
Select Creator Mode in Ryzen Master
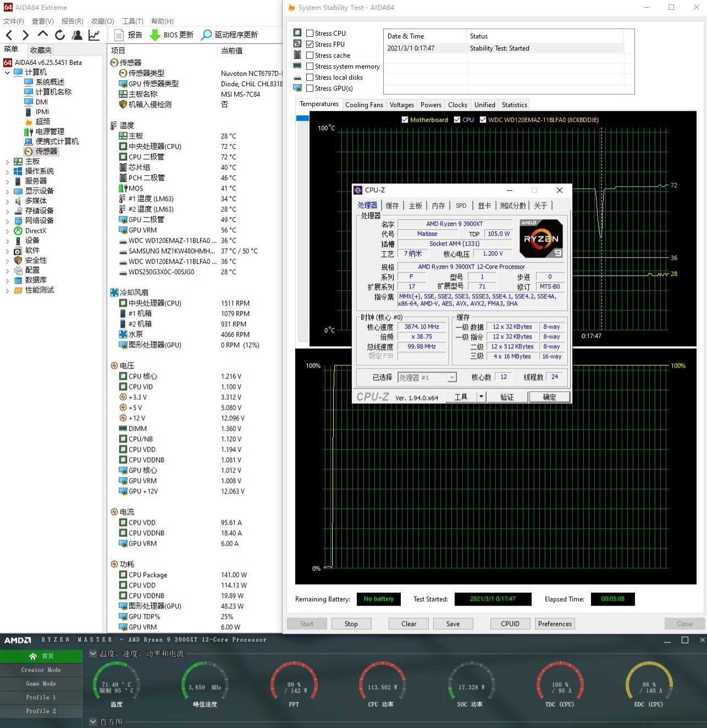(x=41, y=670)
